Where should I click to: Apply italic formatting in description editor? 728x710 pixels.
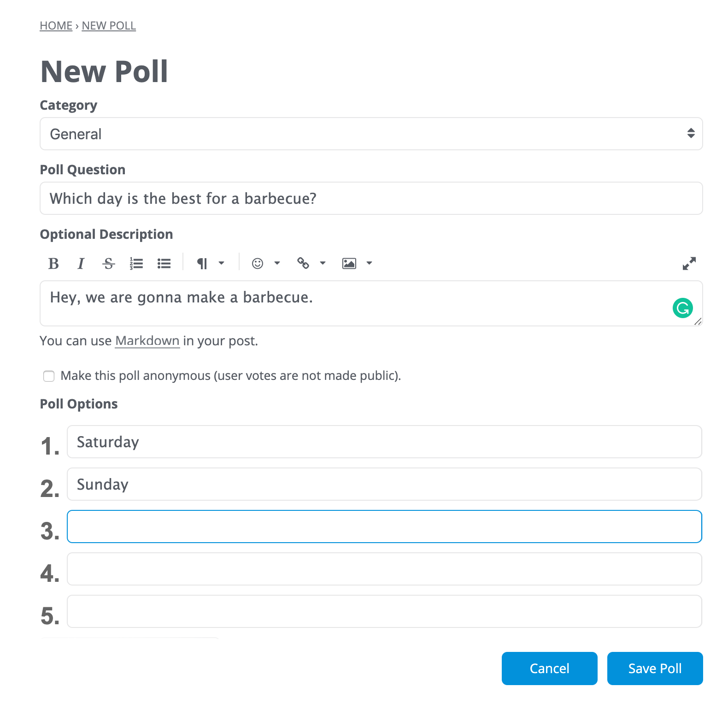(81, 263)
